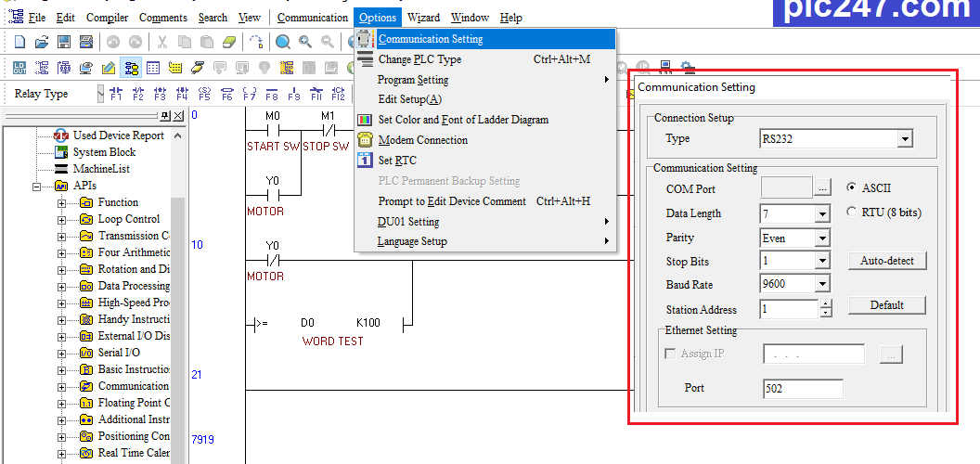Select the ASCII radio button
This screenshot has height=464, width=980.
851,187
